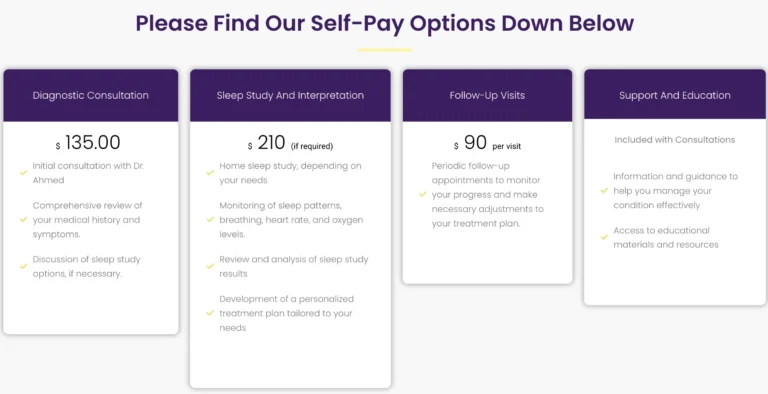Click checkmark next to Home sleep study item

click(x=210, y=173)
